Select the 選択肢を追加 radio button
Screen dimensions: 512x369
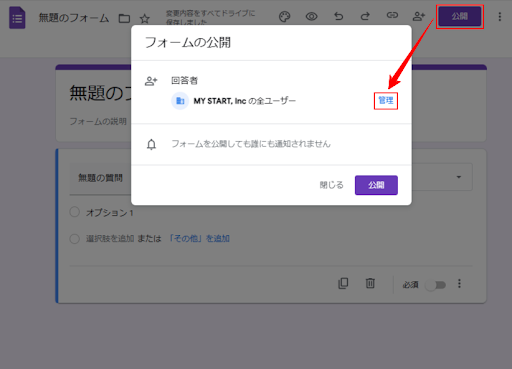(x=75, y=239)
